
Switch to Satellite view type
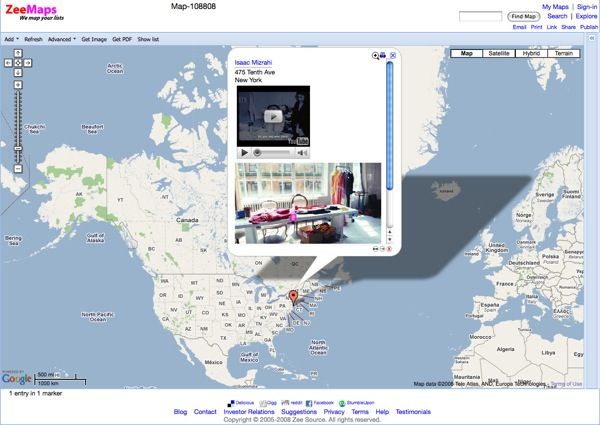[499, 54]
